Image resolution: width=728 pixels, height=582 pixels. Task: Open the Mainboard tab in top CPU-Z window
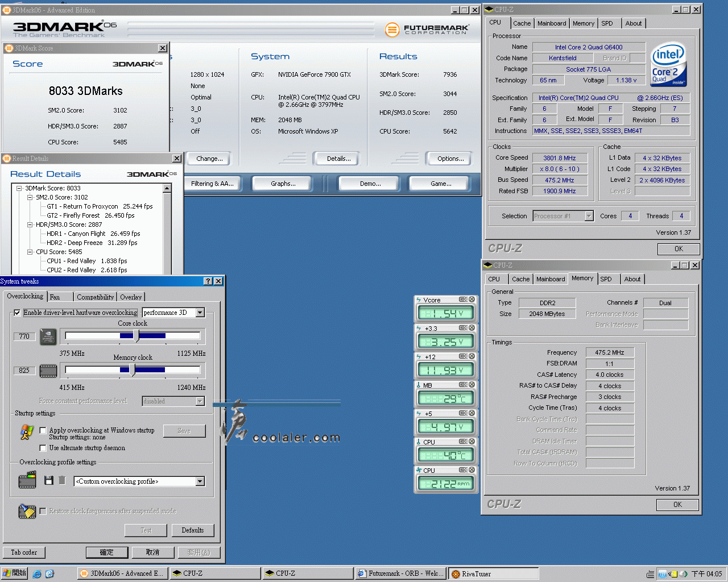551,23
